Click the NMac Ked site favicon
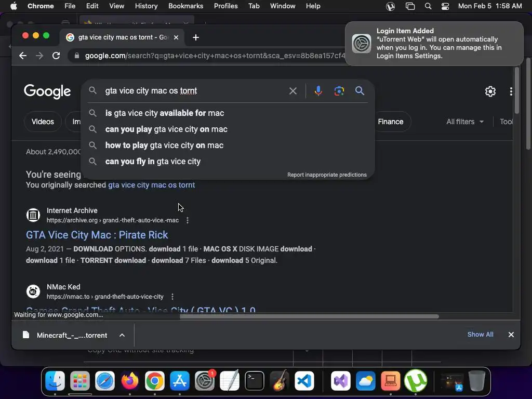532x399 pixels. click(33, 291)
